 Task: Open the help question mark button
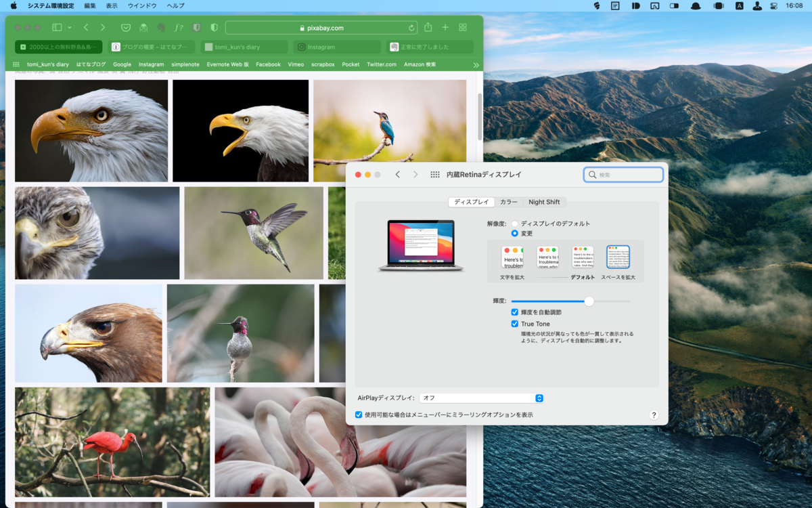pyautogui.click(x=654, y=415)
